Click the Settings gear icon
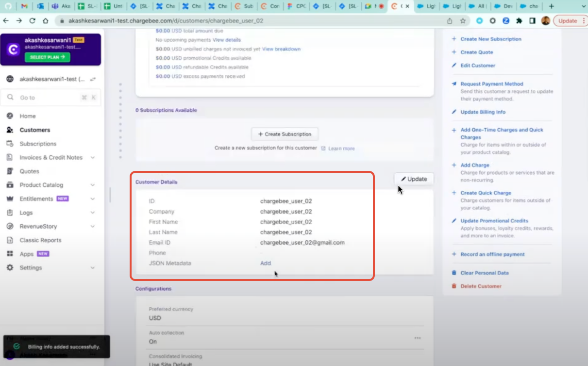588x366 pixels. tap(10, 267)
